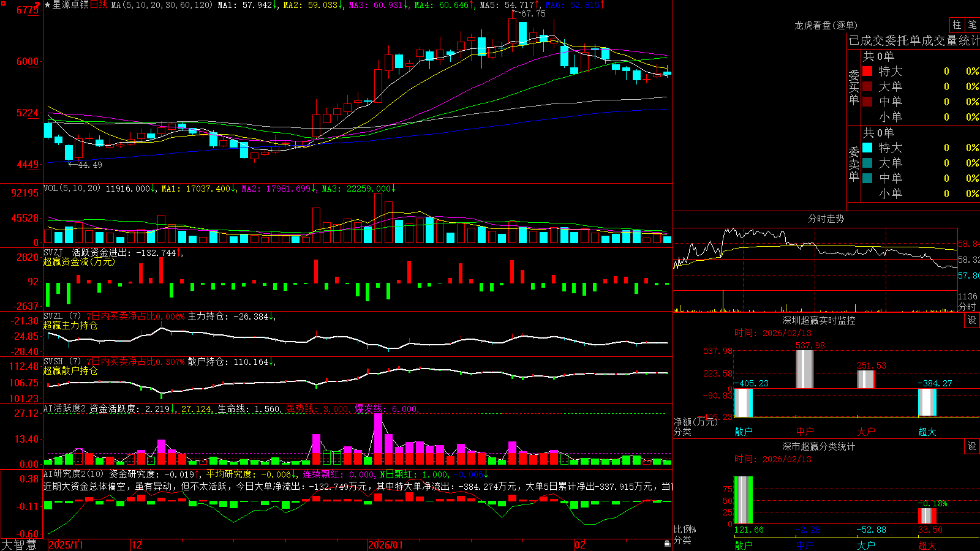980x551 pixels.
Task: Click the SVSH (7) indicator label
Action: click(x=62, y=361)
